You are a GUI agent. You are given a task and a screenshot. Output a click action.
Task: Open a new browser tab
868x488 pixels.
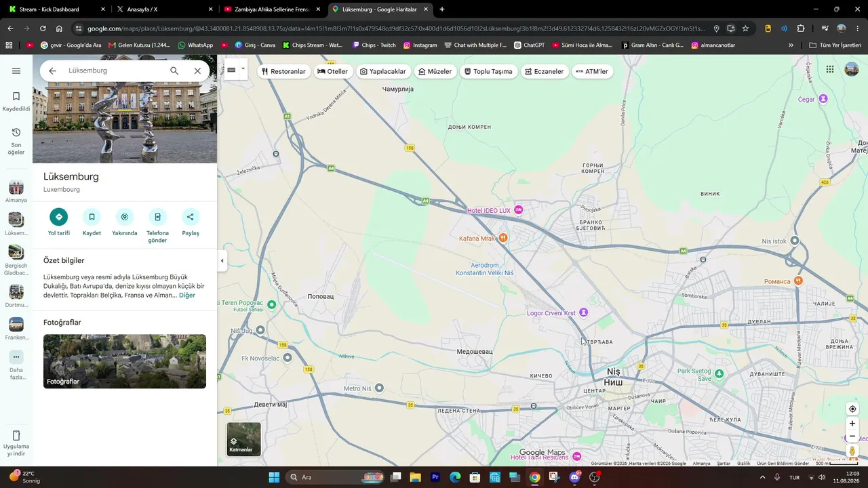coord(442,9)
